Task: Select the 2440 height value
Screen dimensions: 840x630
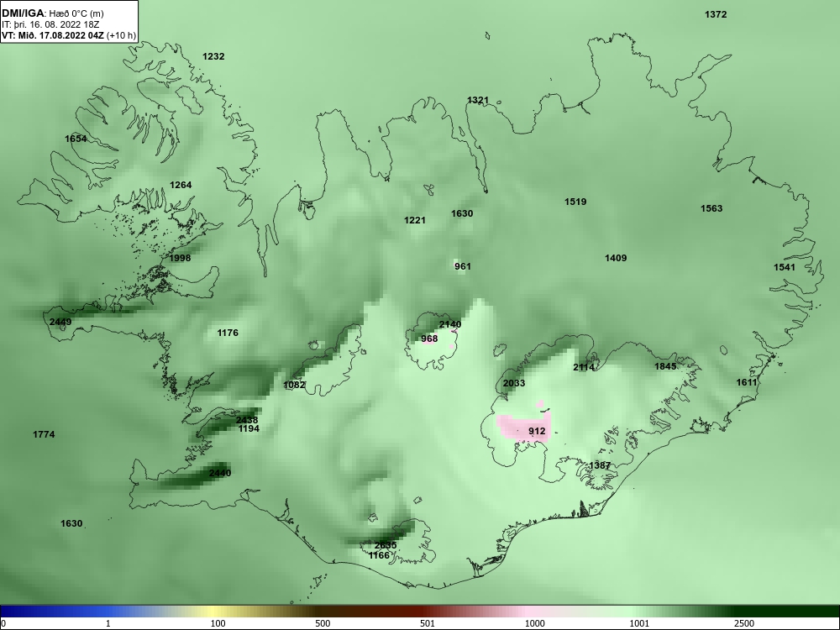Action: [220, 473]
